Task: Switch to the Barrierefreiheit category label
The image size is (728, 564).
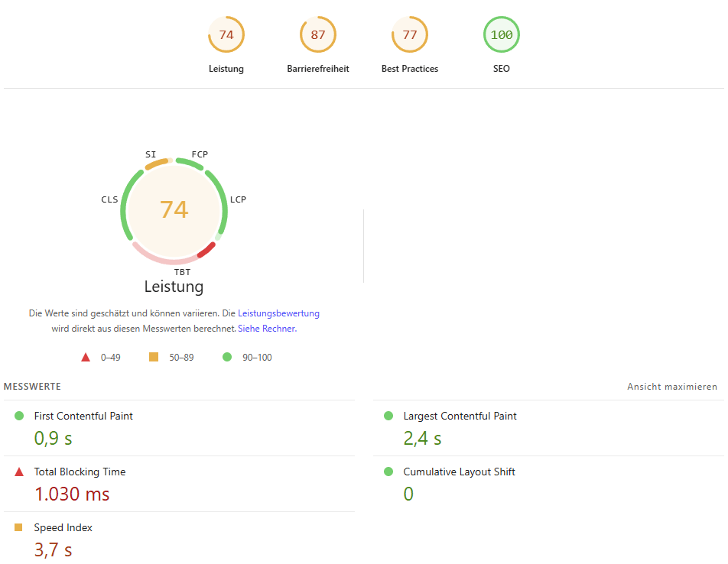Action: [x=317, y=68]
